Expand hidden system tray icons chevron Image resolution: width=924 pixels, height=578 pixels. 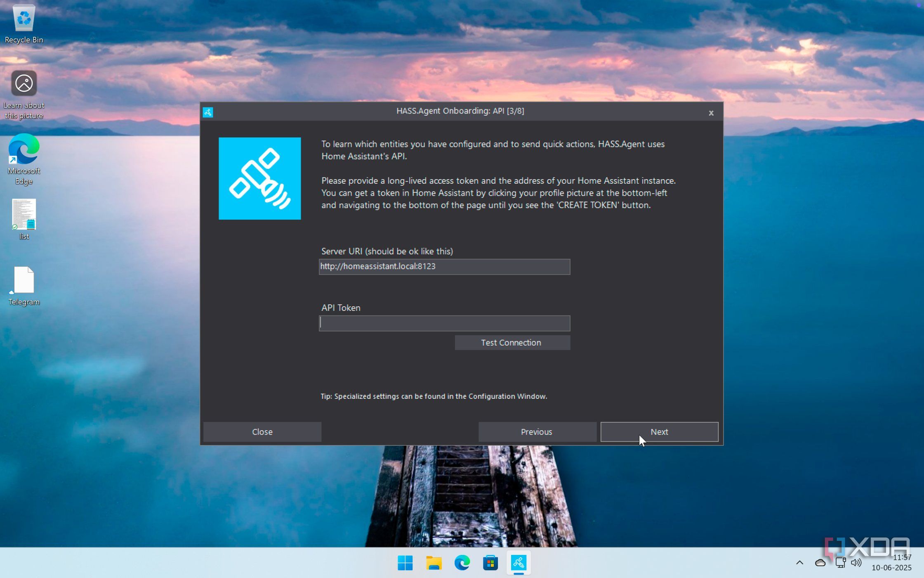(x=799, y=562)
